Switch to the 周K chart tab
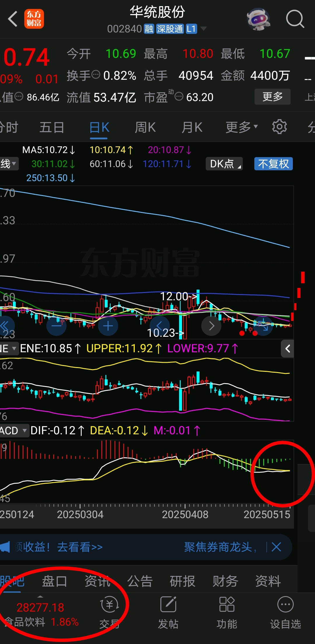 (145, 128)
